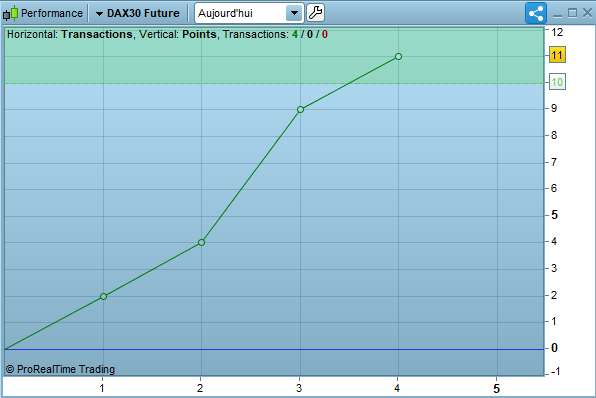Click the Vertical: Points setting text
The height and width of the screenshot is (398, 596).
pos(178,34)
